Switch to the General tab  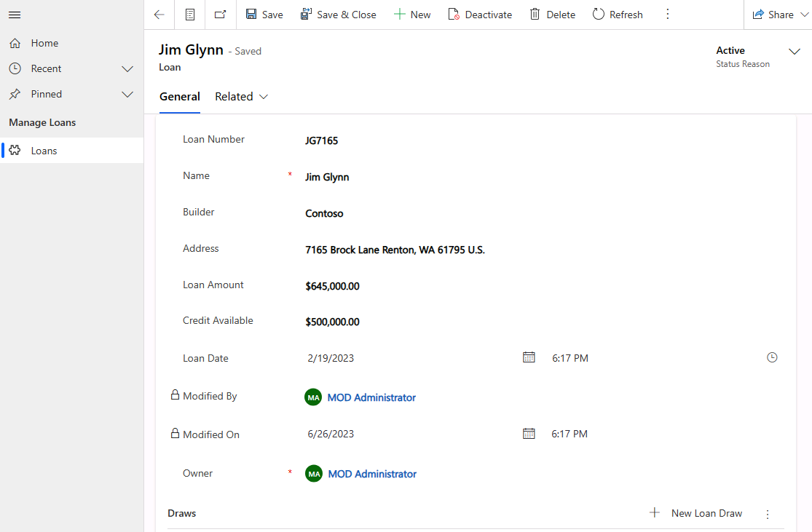(x=180, y=96)
